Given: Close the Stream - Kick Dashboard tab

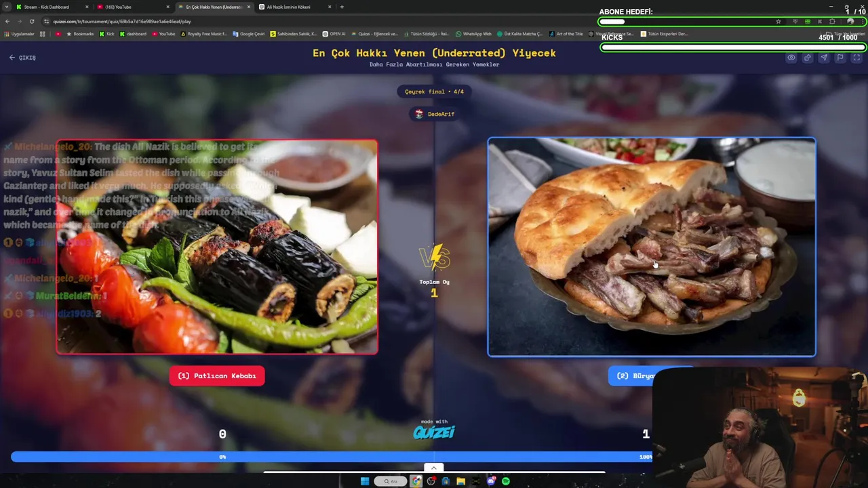Looking at the screenshot, I should [x=86, y=7].
